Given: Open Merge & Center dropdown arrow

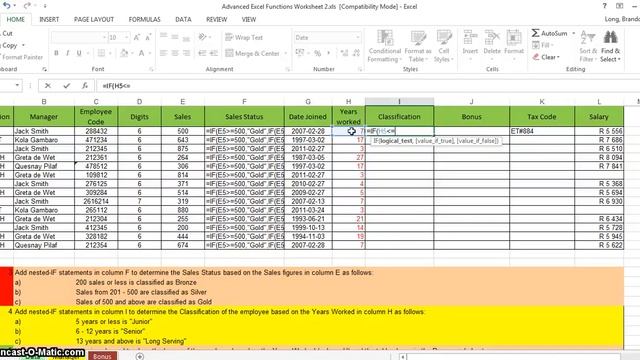Looking at the screenshot, I should coord(285,53).
